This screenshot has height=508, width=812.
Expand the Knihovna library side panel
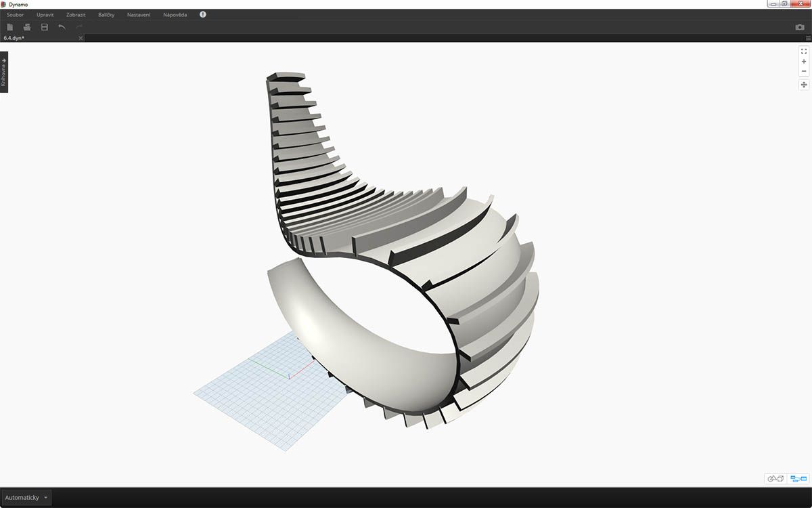tap(4, 72)
